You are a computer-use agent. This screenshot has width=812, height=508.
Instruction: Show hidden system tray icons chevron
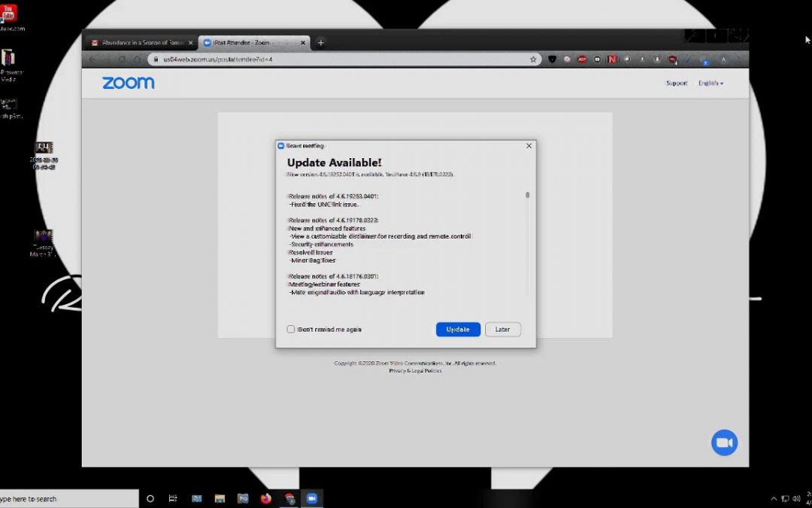(x=774, y=499)
